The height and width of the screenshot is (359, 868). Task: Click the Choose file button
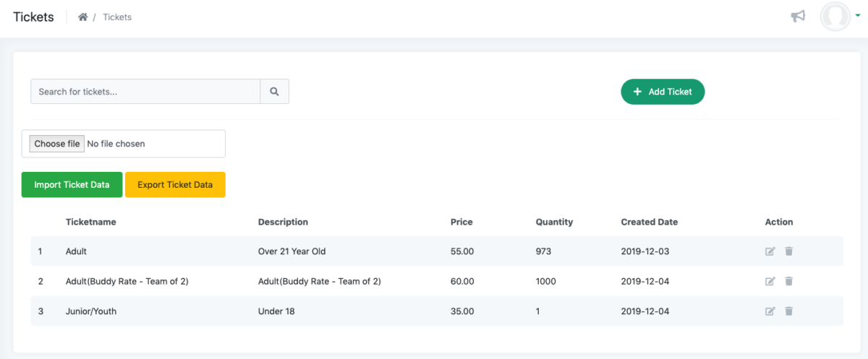[x=57, y=144]
